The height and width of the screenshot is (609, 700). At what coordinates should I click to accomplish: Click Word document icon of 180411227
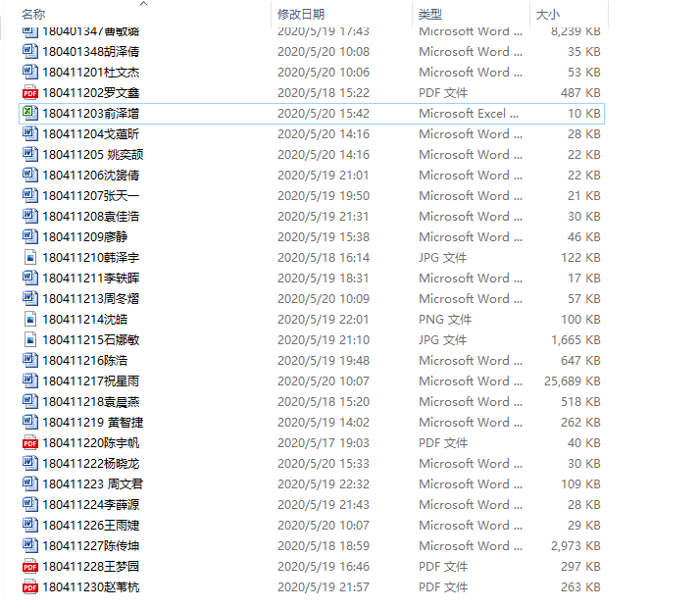coord(29,546)
